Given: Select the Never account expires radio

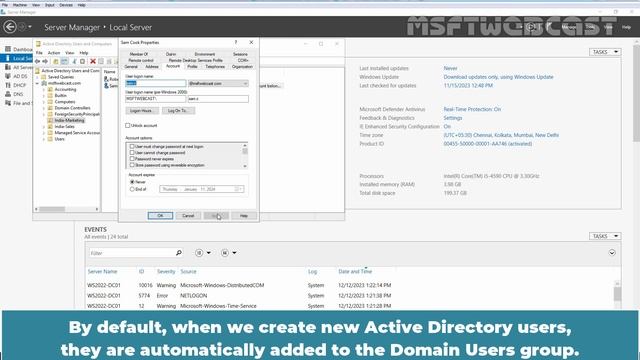Looking at the screenshot, I should pyautogui.click(x=132, y=182).
